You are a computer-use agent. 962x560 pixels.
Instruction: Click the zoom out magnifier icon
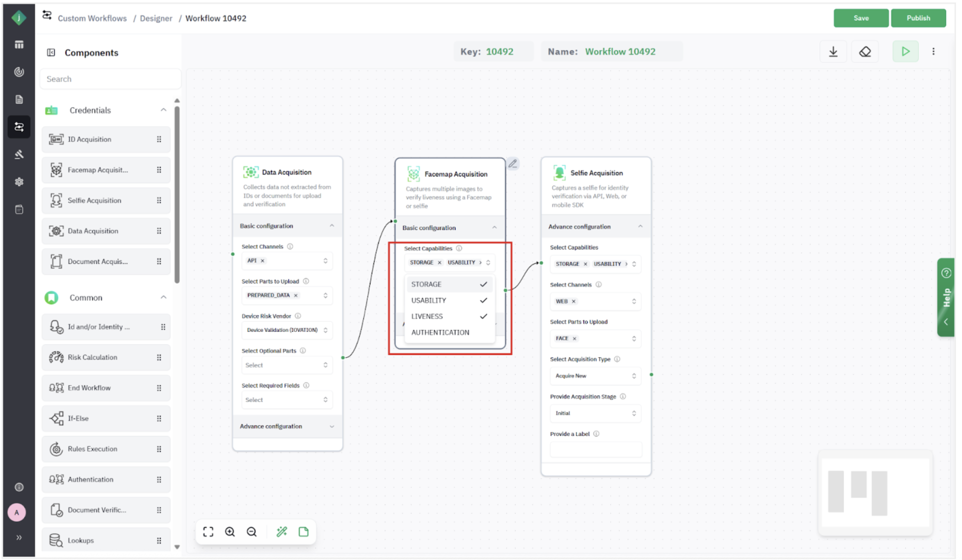pos(252,532)
